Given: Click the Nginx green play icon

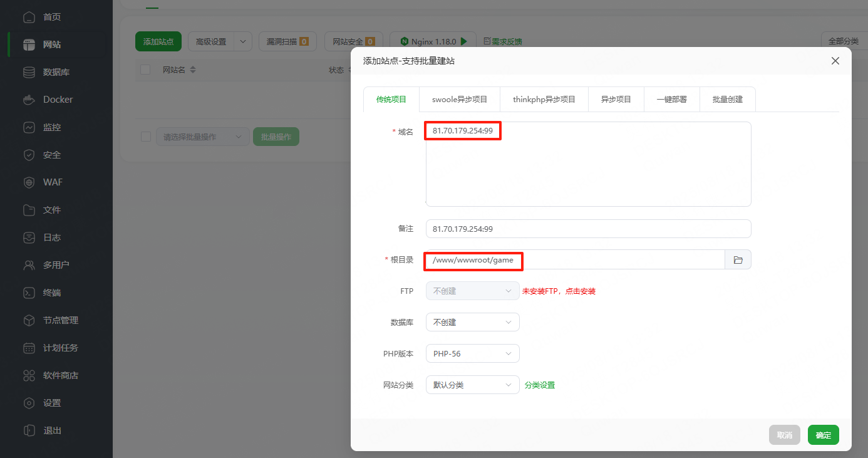Looking at the screenshot, I should (464, 41).
